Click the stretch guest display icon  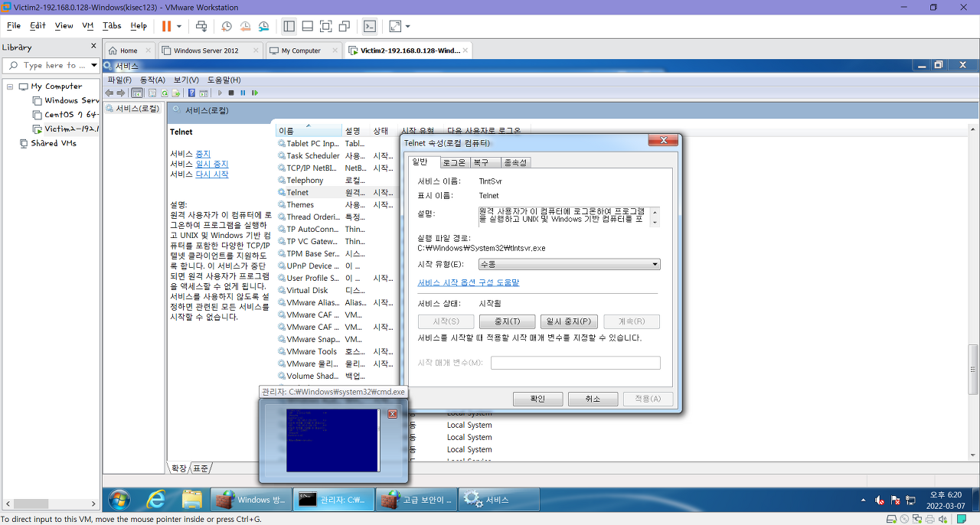[395, 26]
